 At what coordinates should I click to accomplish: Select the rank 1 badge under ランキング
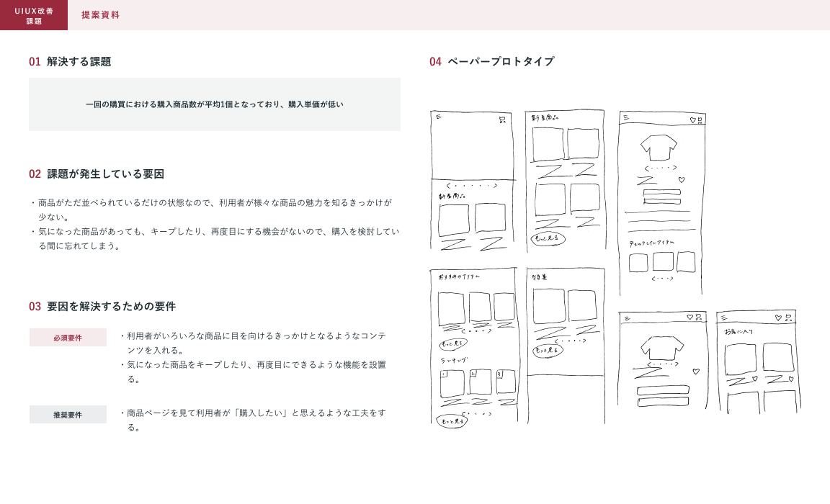444,374
